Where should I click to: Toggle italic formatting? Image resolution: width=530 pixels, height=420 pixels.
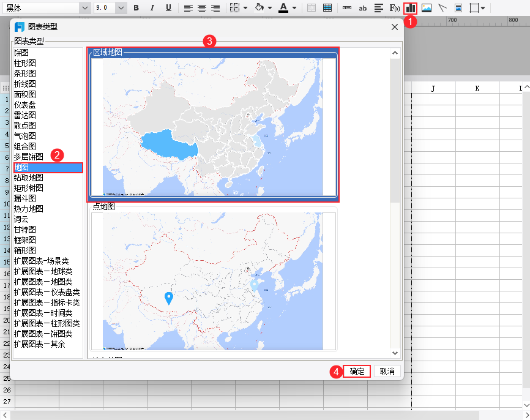152,8
